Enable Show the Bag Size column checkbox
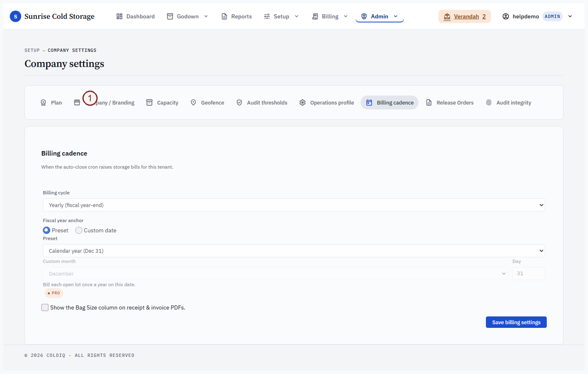The width and height of the screenshot is (588, 374). click(45, 307)
